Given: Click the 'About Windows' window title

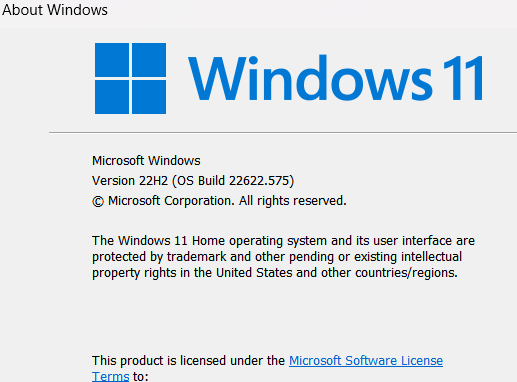Looking at the screenshot, I should click(55, 10).
